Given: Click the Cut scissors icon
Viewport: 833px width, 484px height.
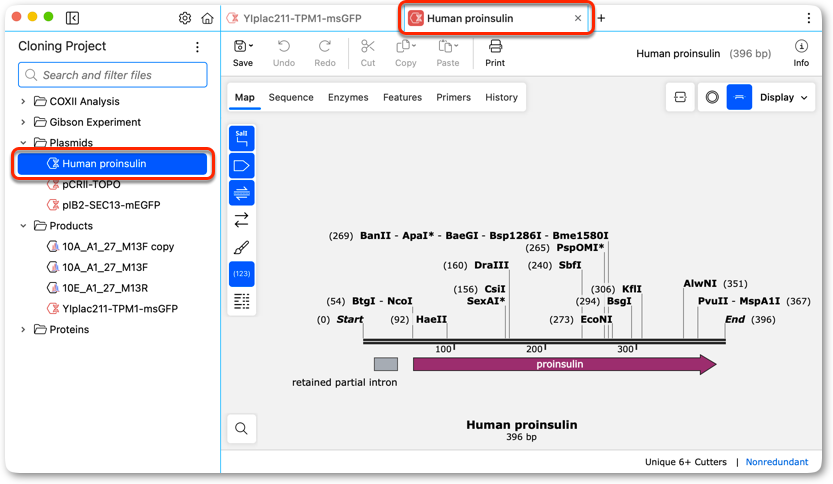Looking at the screenshot, I should coord(368,47).
